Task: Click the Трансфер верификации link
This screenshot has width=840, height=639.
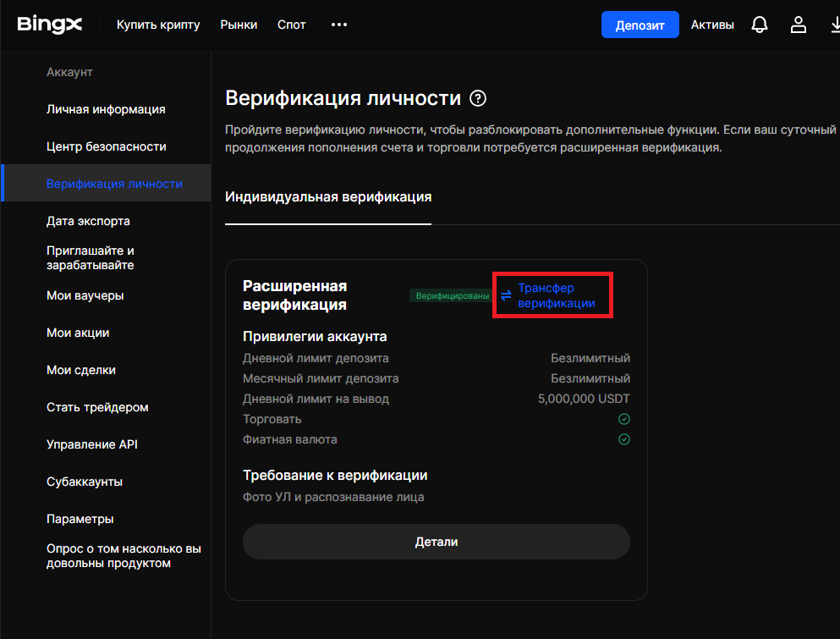Action: [x=556, y=295]
